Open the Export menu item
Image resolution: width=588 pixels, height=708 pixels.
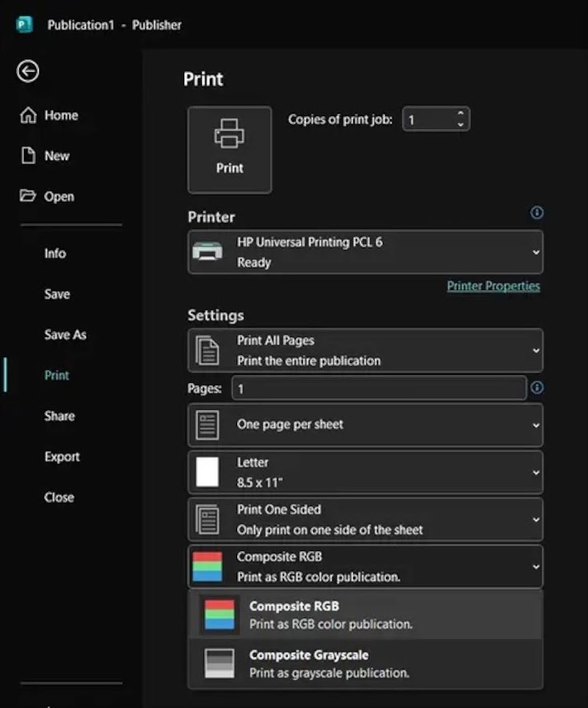click(62, 457)
